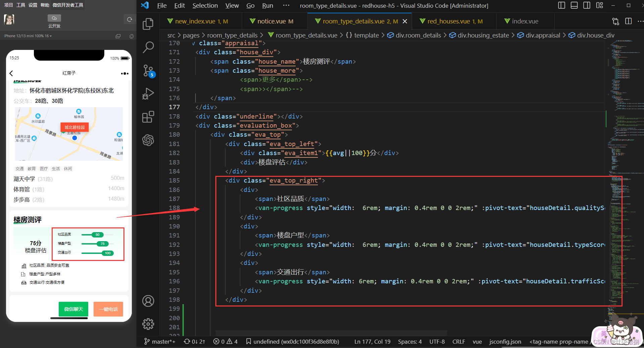The width and height of the screenshot is (644, 348).
Task: Open the Run and Debug panel
Action: click(148, 93)
